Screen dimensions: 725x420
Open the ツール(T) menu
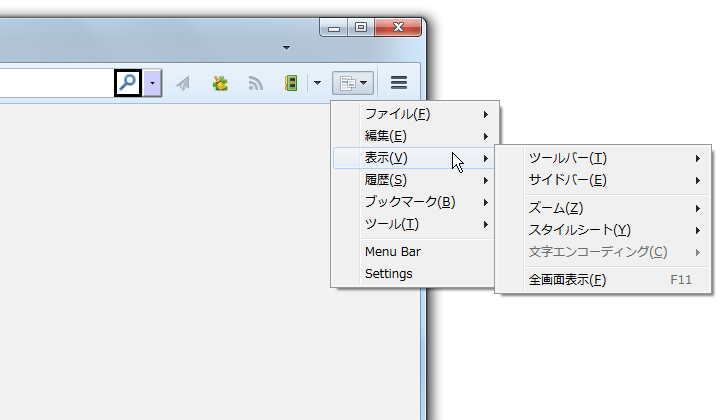pos(415,224)
